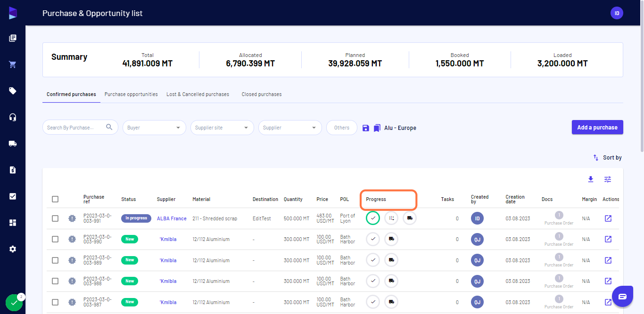Check the box for purchase P2023-03-0-003-989

point(55,260)
